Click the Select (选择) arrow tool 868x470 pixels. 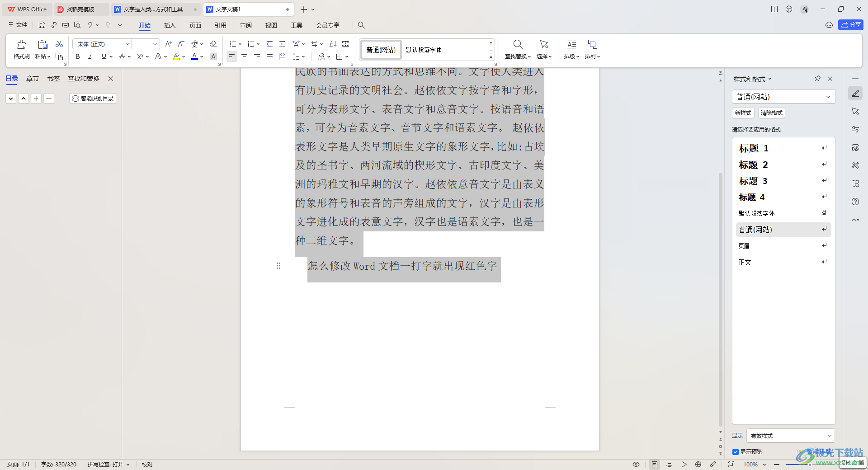(x=544, y=49)
